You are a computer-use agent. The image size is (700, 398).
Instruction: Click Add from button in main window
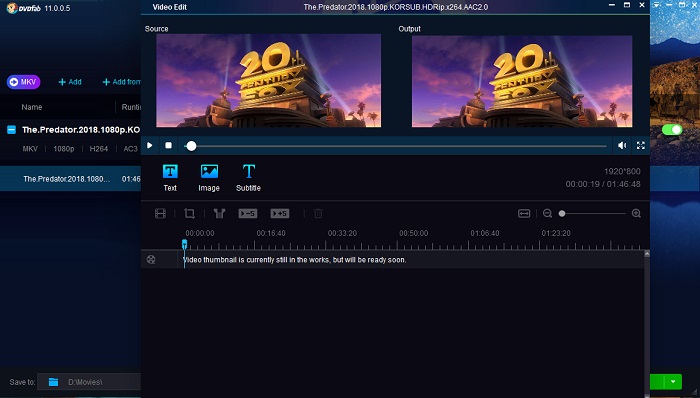121,82
